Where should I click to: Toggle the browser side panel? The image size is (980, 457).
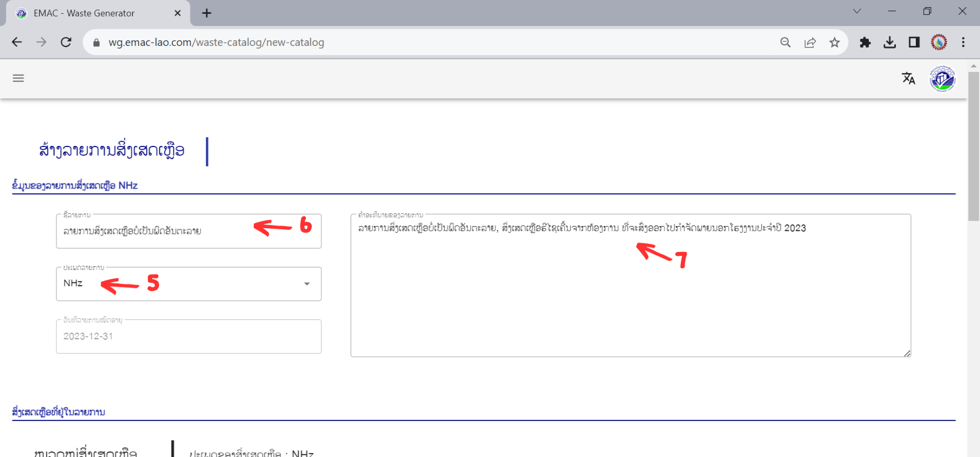click(x=914, y=43)
